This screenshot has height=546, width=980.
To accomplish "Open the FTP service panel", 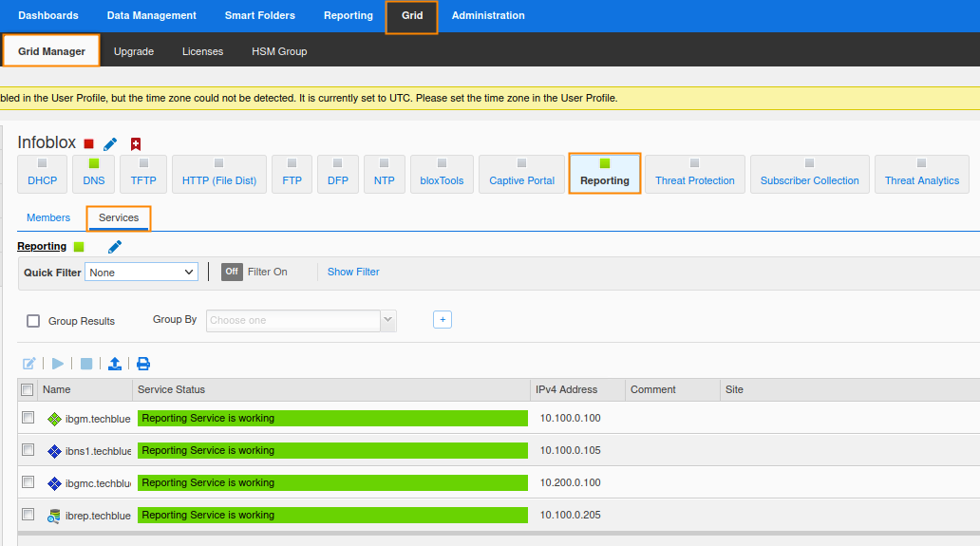I will (292, 175).
